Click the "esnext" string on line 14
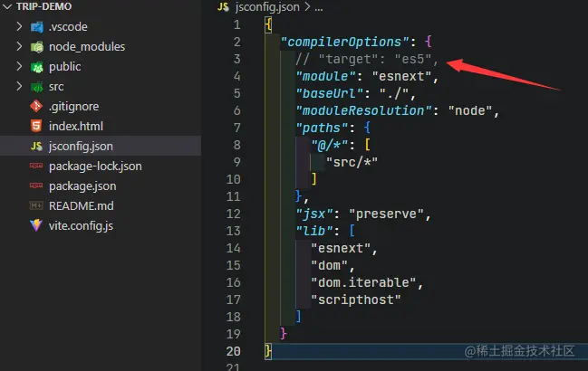 click(x=341, y=248)
